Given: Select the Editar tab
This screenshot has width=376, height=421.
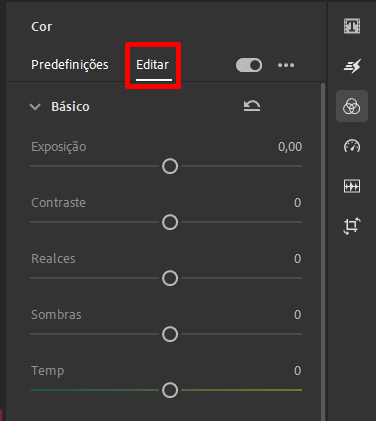Looking at the screenshot, I should tap(153, 65).
